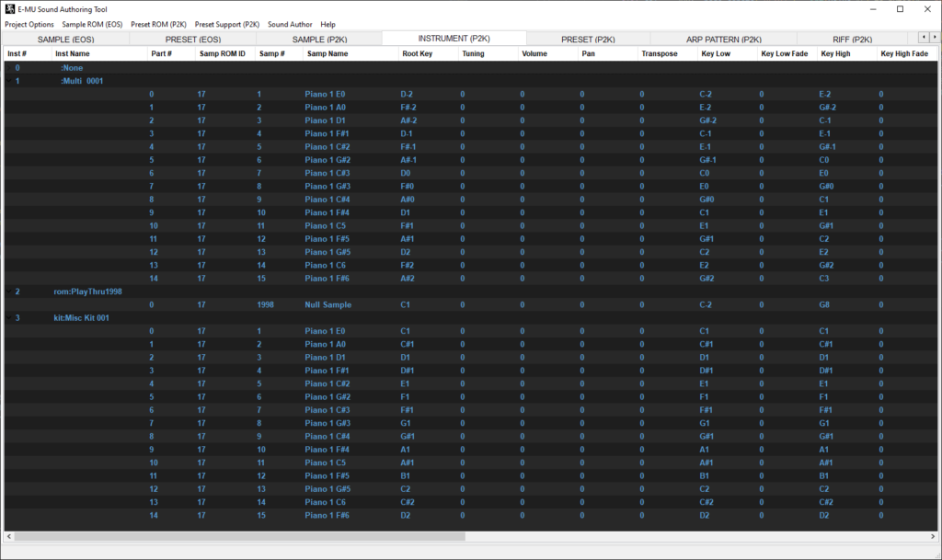942x560 pixels.
Task: Click the Key Low column header
Action: tap(728, 53)
